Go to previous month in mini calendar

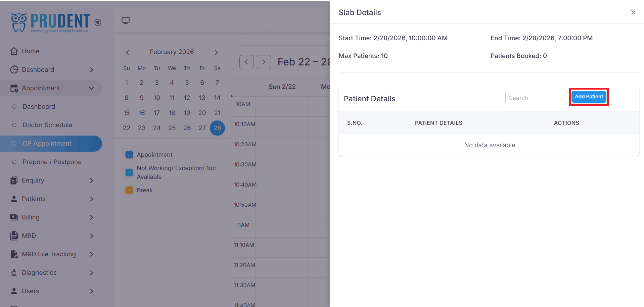coord(128,52)
